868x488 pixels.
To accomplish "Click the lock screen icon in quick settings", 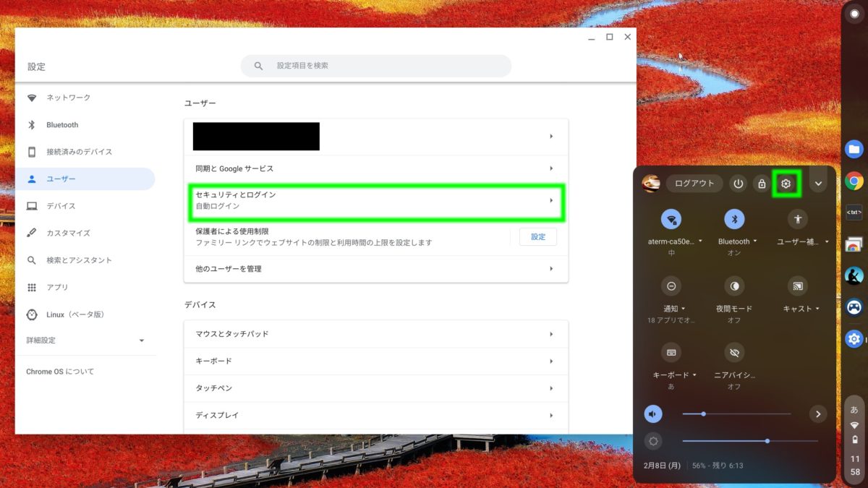I will coord(762,184).
